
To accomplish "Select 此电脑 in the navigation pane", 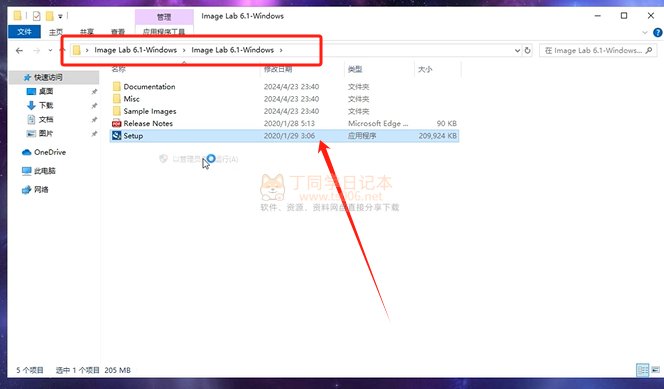I will coord(44,171).
